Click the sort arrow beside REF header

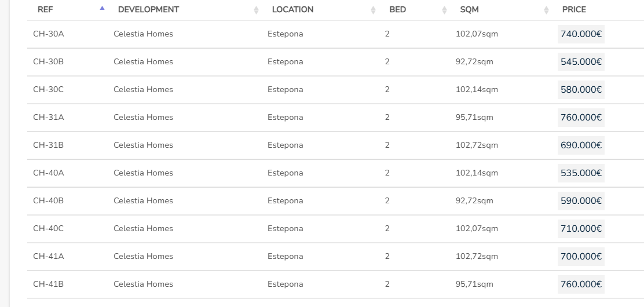[x=103, y=9]
